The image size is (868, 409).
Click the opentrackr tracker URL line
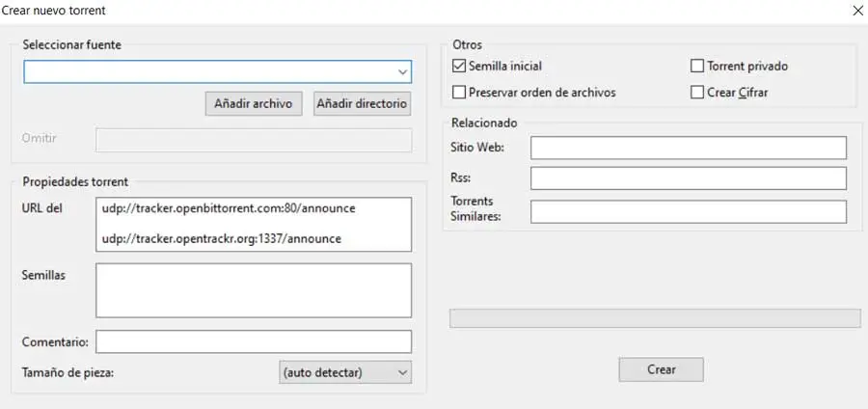pyautogui.click(x=221, y=238)
